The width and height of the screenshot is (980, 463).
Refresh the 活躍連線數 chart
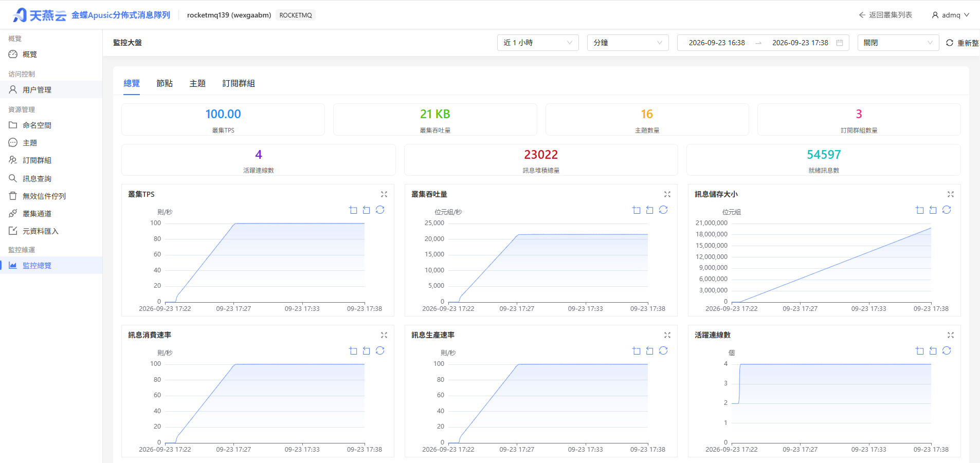(947, 350)
